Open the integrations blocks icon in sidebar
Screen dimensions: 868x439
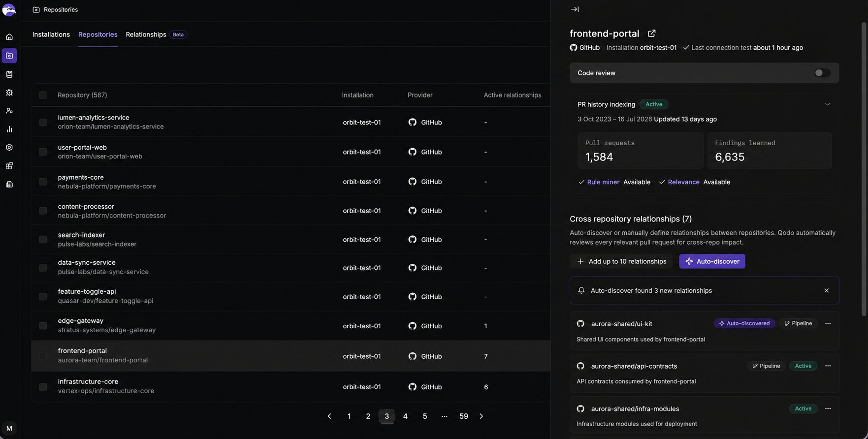point(9,166)
